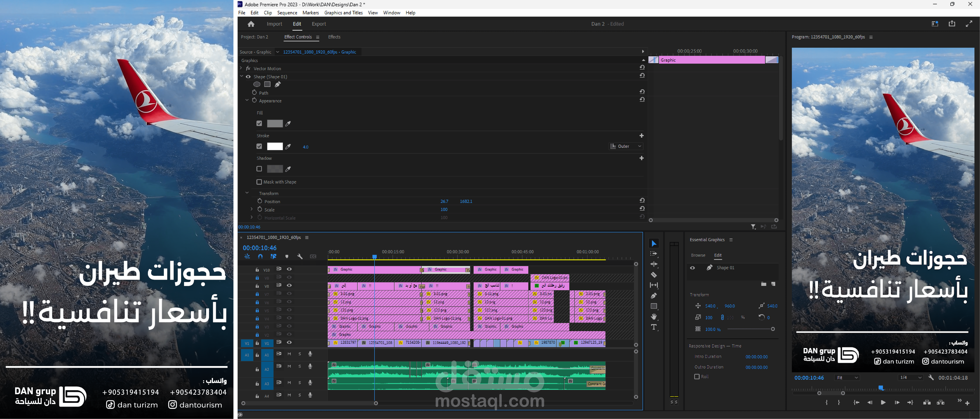Unlock the V9 track lock
980x419 pixels.
pyautogui.click(x=257, y=277)
